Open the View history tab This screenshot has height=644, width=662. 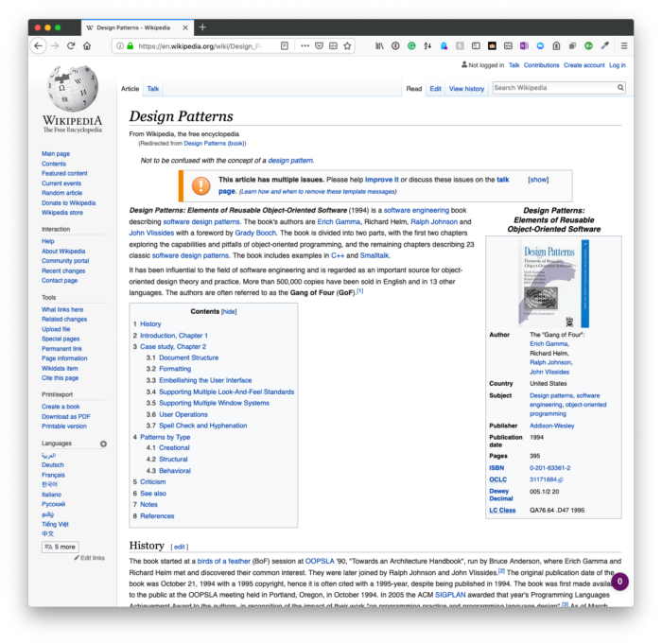coord(466,89)
